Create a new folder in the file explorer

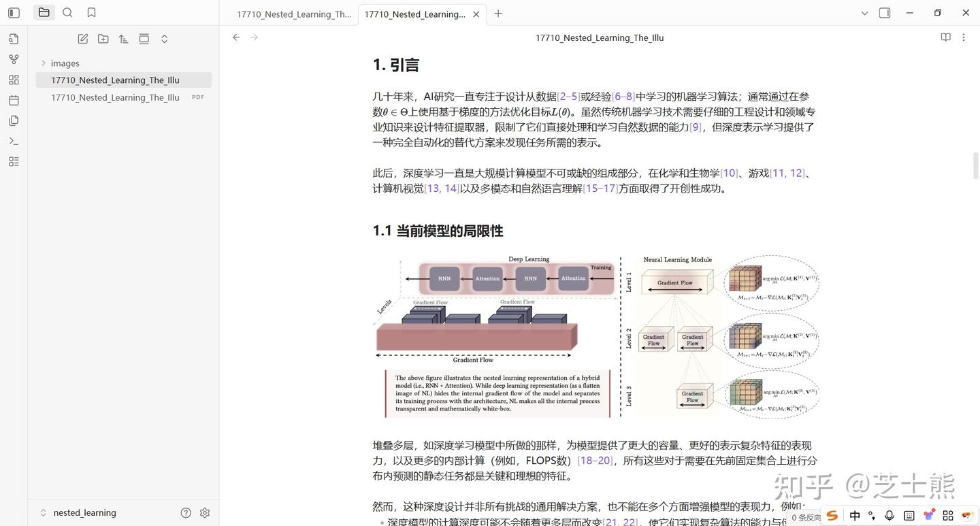point(103,39)
